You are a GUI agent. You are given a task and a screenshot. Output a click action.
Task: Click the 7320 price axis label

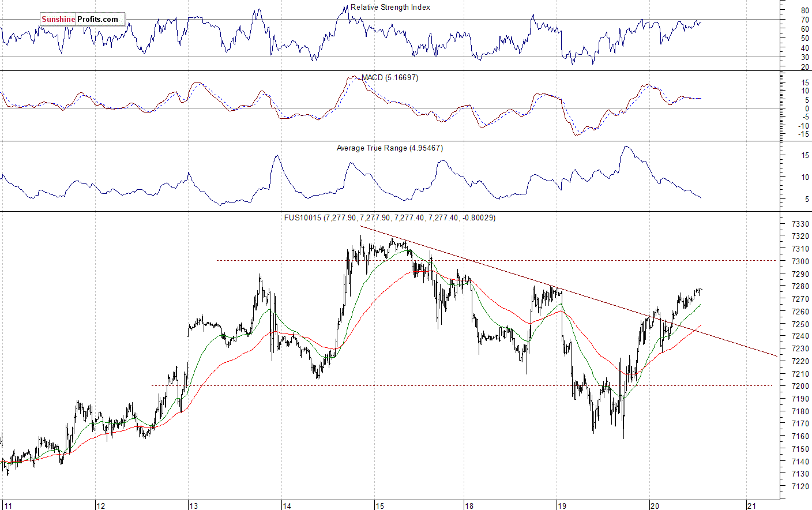800,237
